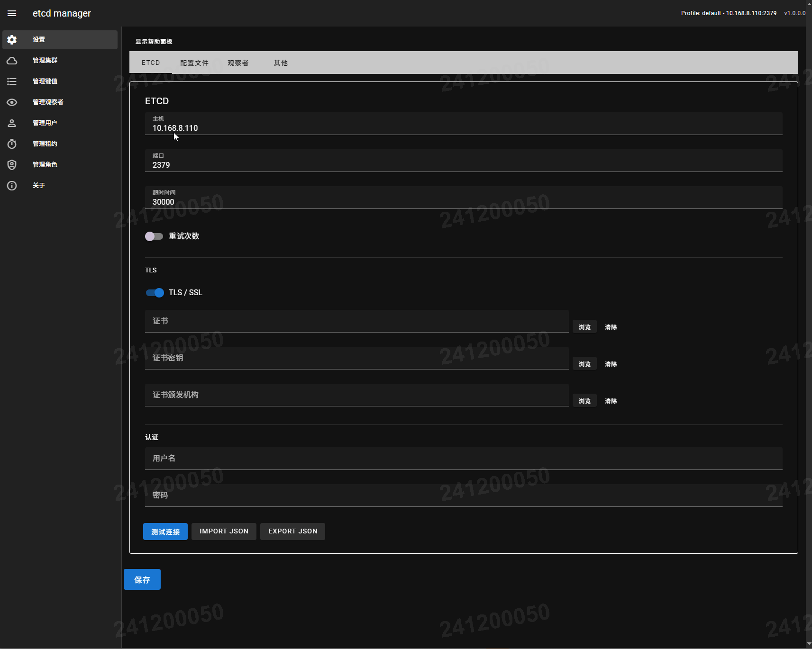
Task: Click the 测试连接 button
Action: point(165,532)
